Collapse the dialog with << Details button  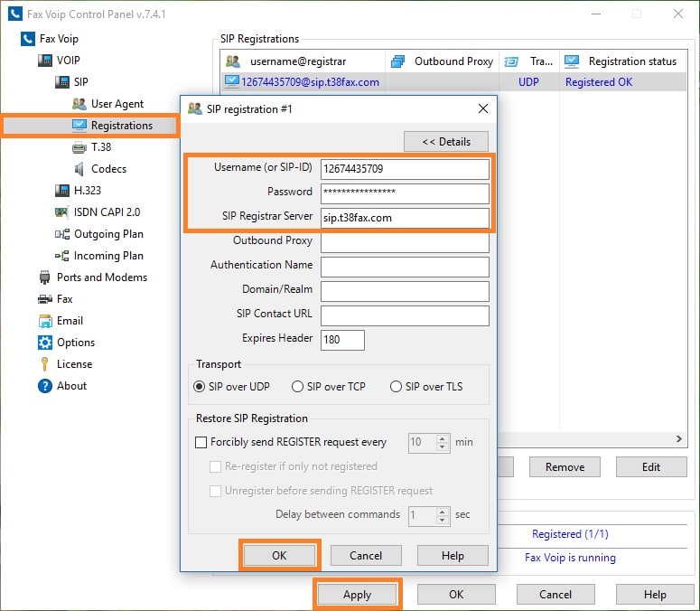[446, 142]
